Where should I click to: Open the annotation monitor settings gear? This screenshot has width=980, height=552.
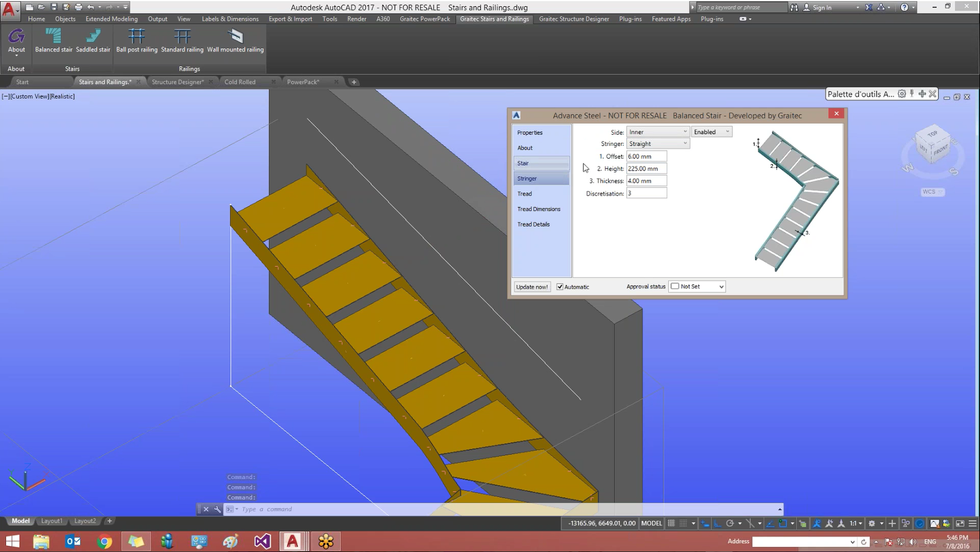872,523
